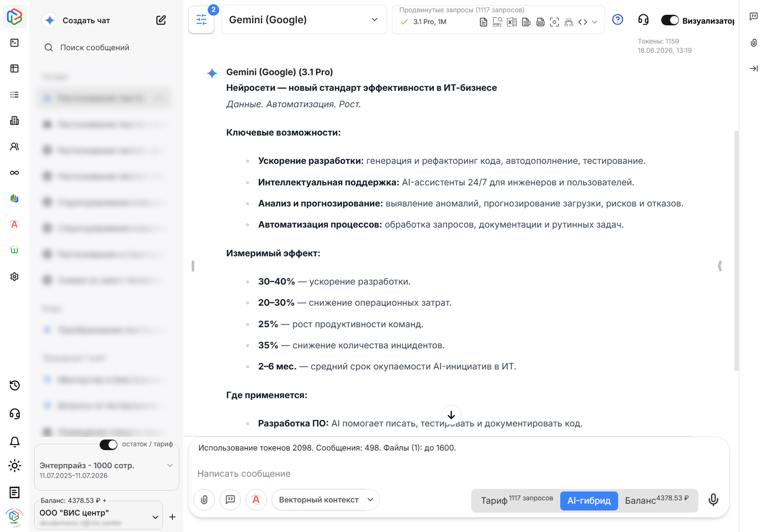Click the headset icon in left sidebar
Viewport: 768px width, 532px height.
click(14, 413)
